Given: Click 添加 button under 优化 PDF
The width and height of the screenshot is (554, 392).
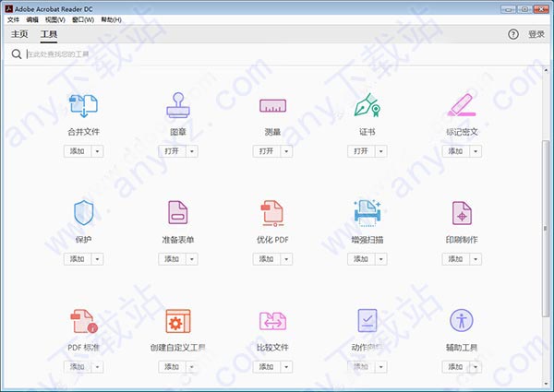Looking at the screenshot, I should click(x=267, y=259).
